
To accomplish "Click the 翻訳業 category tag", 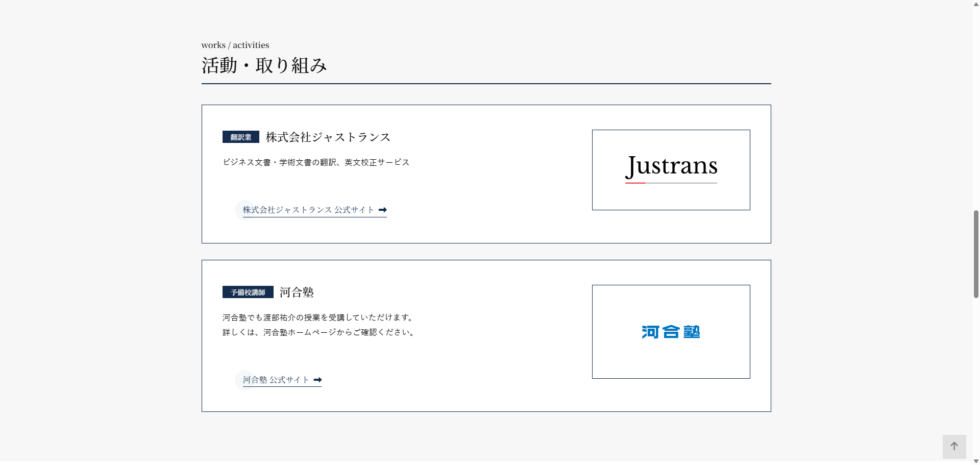I will (240, 137).
